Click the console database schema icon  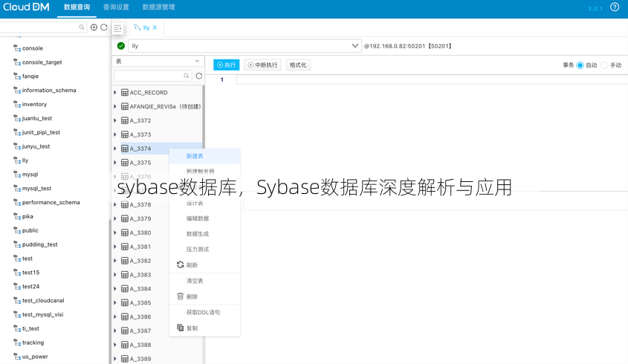pos(17,48)
